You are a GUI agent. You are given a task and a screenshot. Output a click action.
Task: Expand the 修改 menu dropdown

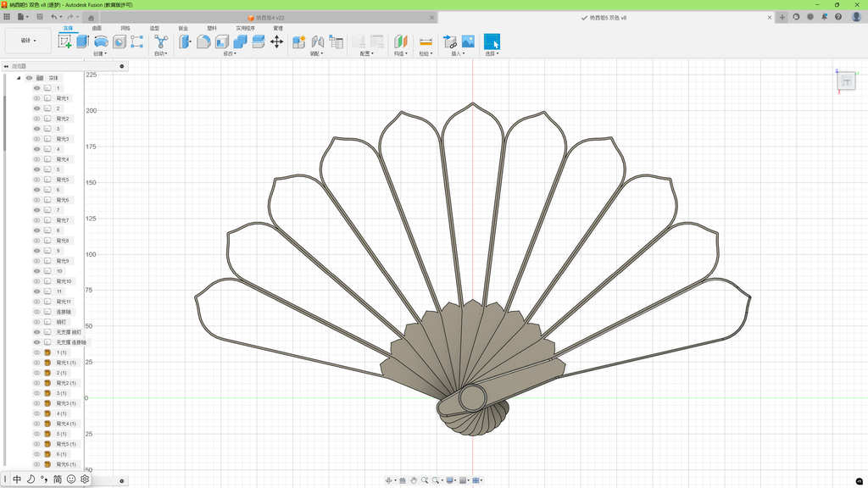(x=230, y=53)
